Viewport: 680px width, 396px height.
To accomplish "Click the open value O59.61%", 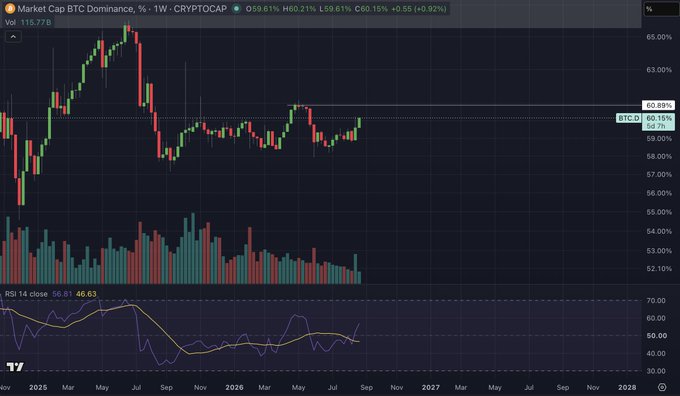I will pos(262,9).
